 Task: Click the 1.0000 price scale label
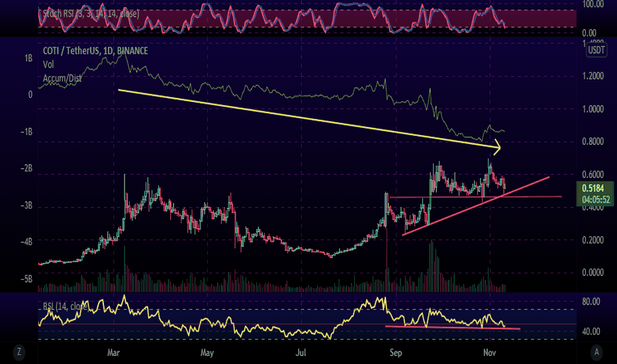pos(593,109)
